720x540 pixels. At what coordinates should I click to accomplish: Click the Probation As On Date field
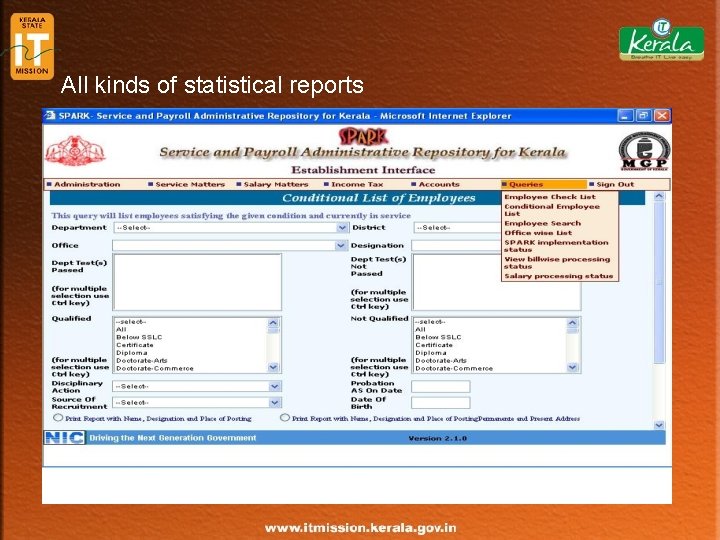pos(440,387)
